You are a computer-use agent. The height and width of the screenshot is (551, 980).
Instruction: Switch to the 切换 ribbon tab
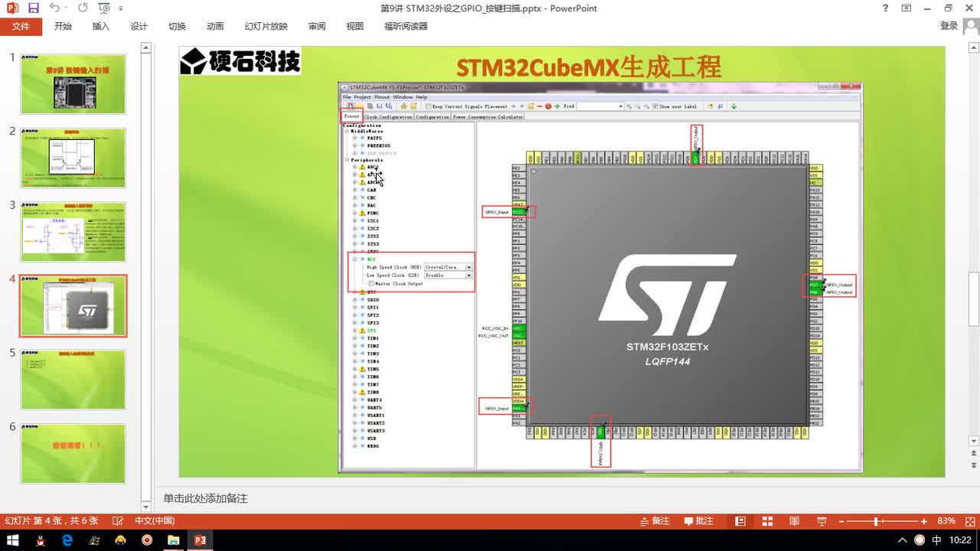[x=177, y=26]
